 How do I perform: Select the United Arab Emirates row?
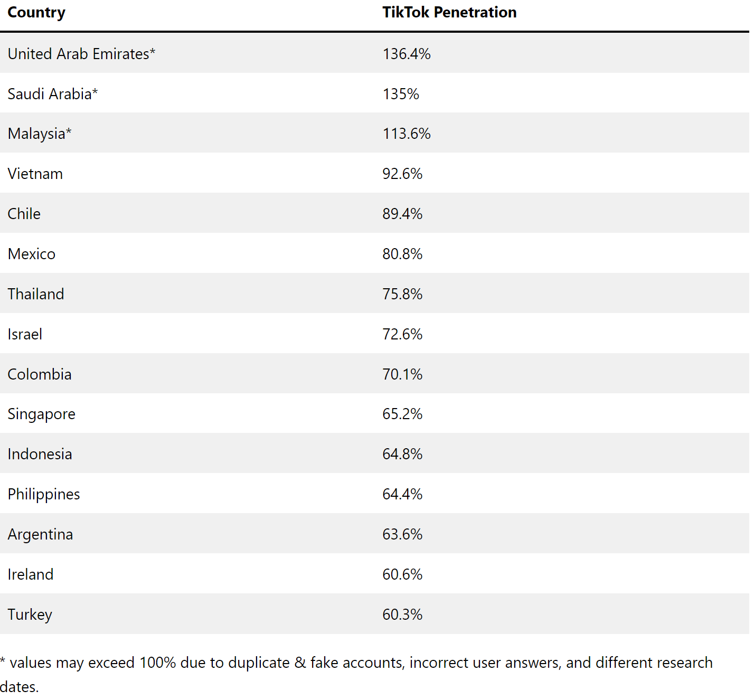pos(374,53)
